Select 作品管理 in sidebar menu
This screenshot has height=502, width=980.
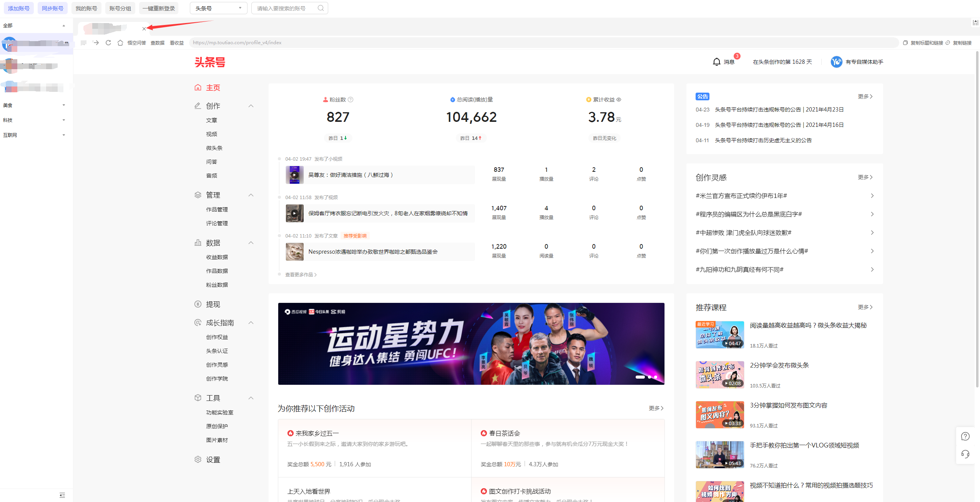(217, 209)
